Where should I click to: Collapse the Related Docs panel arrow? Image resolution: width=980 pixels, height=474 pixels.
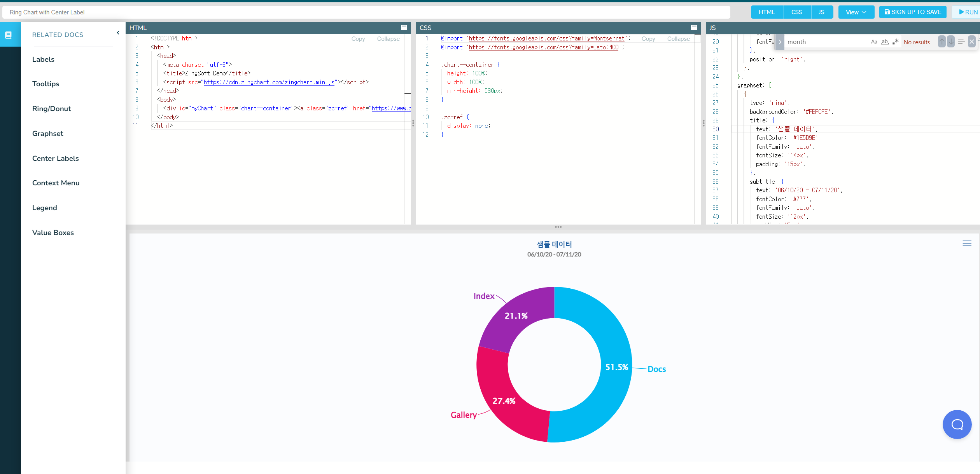(118, 33)
